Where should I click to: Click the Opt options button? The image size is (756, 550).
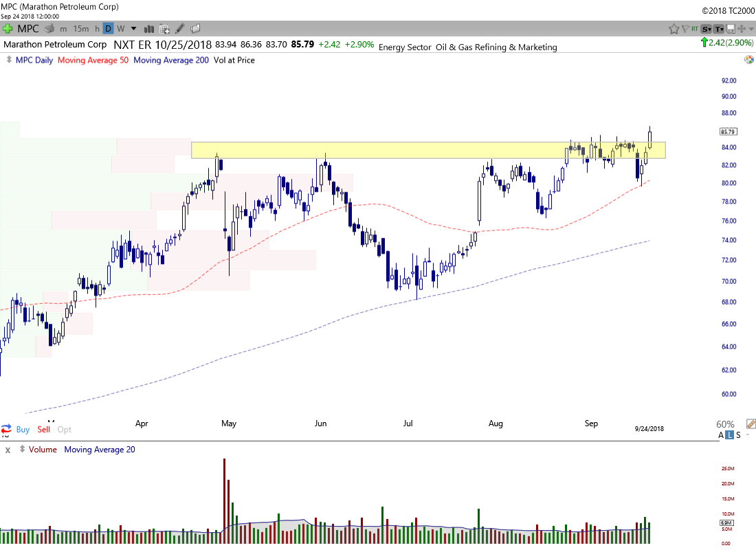[x=64, y=430]
